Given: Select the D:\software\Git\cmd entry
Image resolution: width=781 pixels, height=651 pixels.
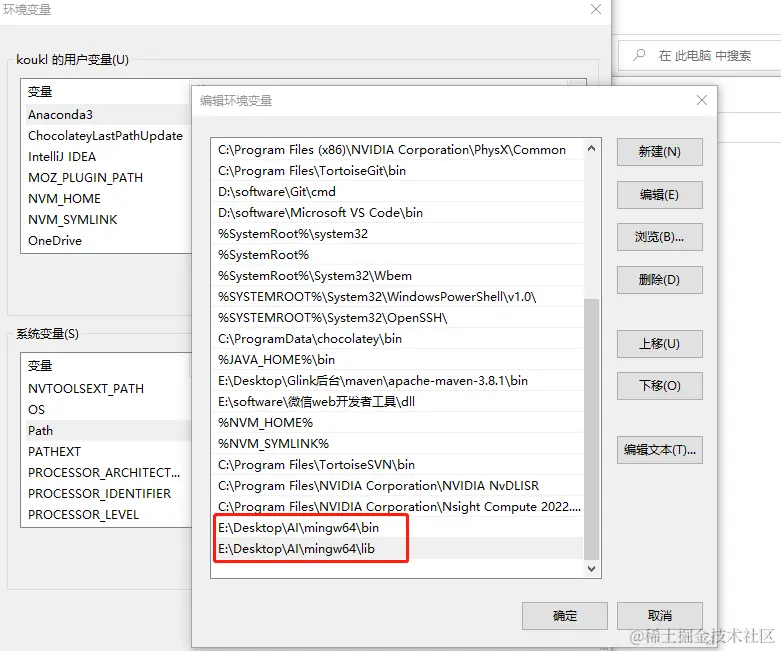Looking at the screenshot, I should tap(397, 192).
